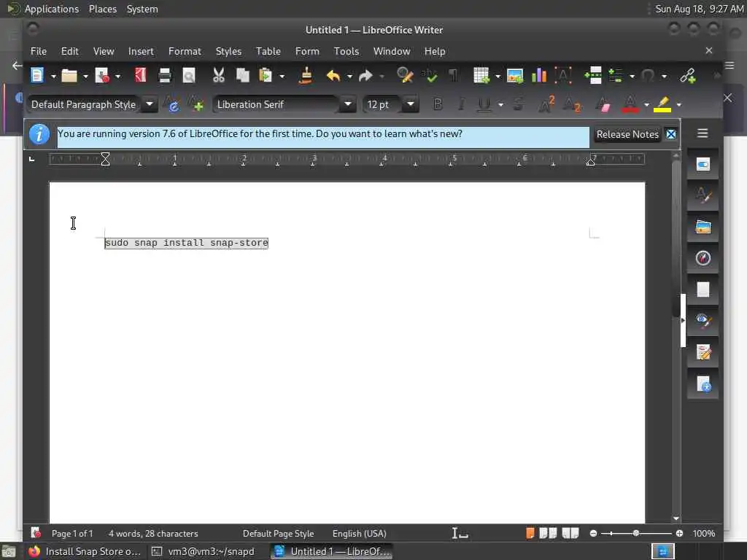Viewport: 747px width, 560px height.
Task: Click the Cut scissors icon
Action: (x=219, y=75)
